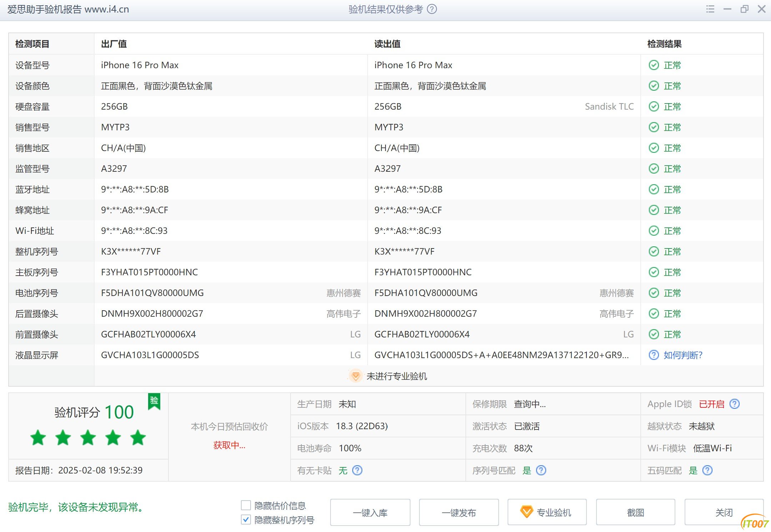Click help icon next to Apple ID锁 已开启

[x=735, y=404]
